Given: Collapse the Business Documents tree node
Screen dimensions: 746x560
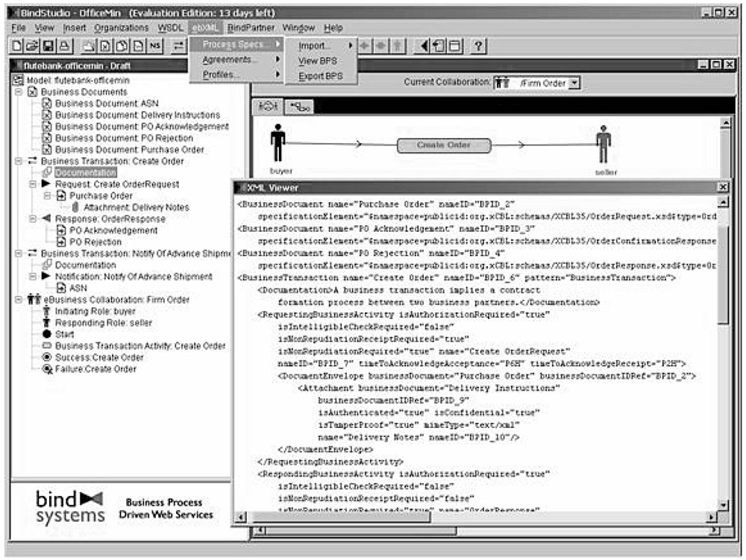Looking at the screenshot, I should (18, 92).
